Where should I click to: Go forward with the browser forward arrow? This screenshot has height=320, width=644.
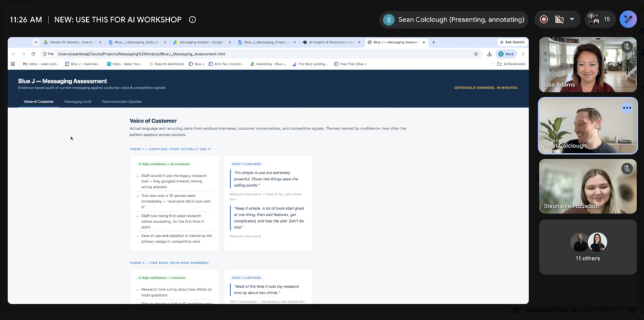click(x=23, y=54)
